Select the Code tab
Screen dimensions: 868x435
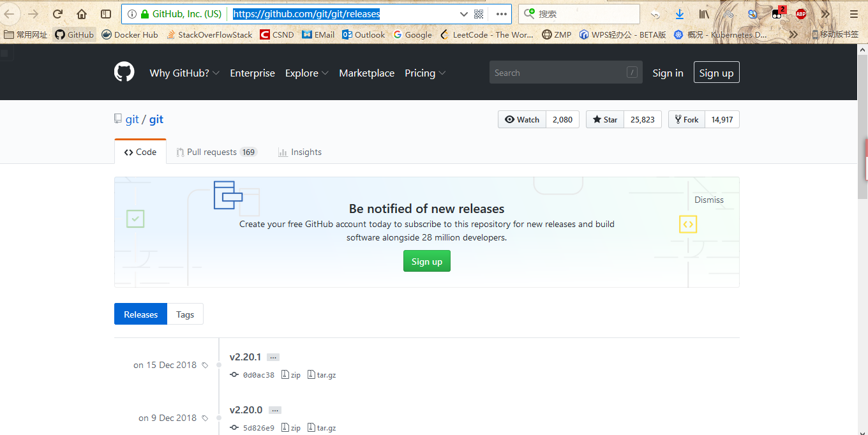(140, 152)
